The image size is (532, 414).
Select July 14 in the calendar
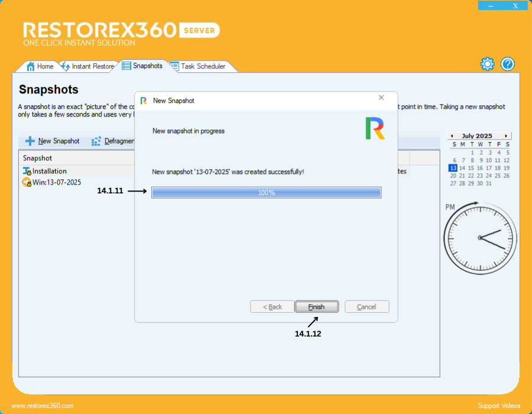coord(462,168)
